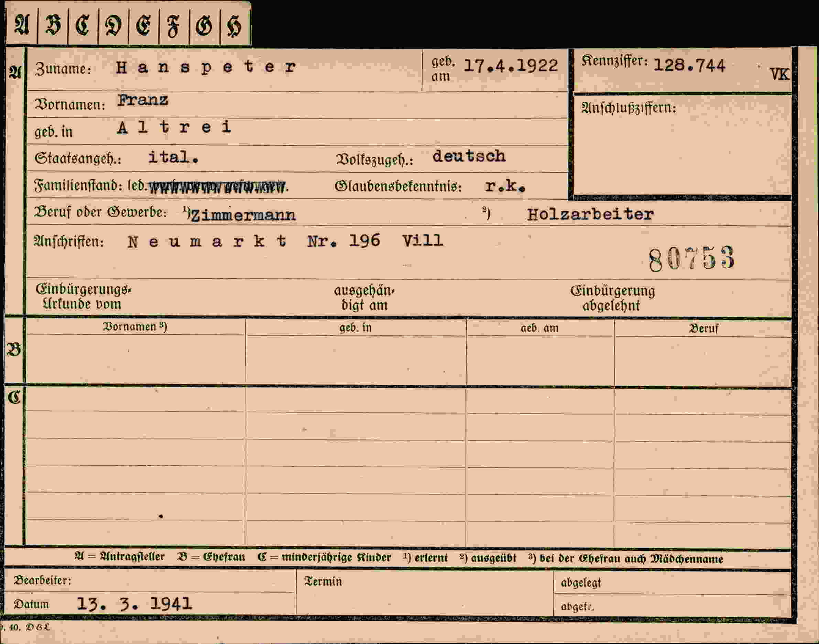
Task: Click the 'Familienstand:' label
Action: tap(78, 185)
